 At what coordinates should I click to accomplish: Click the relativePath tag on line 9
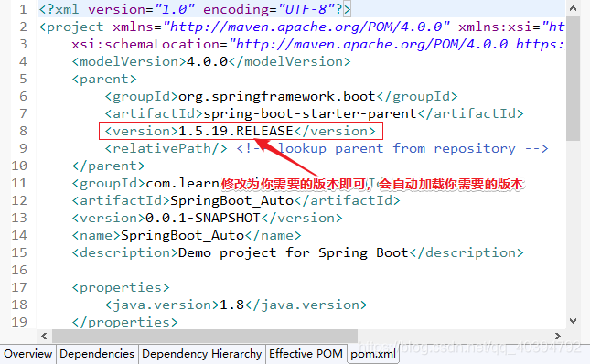coord(166,148)
